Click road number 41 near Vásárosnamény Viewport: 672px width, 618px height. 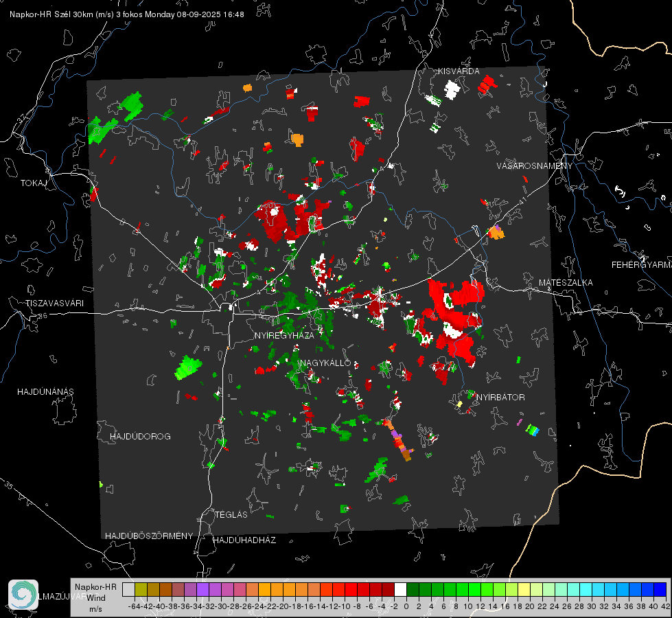pos(522,201)
